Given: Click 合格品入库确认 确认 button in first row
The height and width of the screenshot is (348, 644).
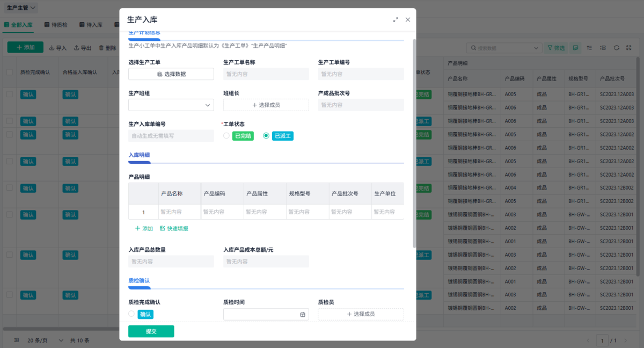Looking at the screenshot, I should pyautogui.click(x=70, y=94).
